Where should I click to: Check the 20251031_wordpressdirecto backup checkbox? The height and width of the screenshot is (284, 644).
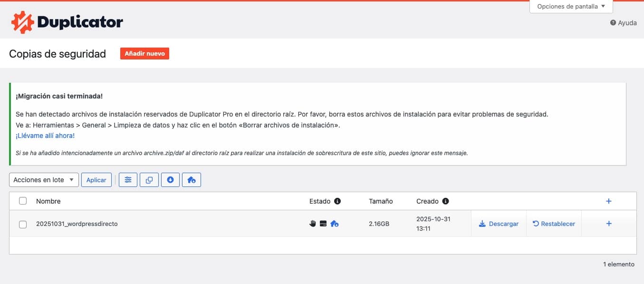pos(23,224)
